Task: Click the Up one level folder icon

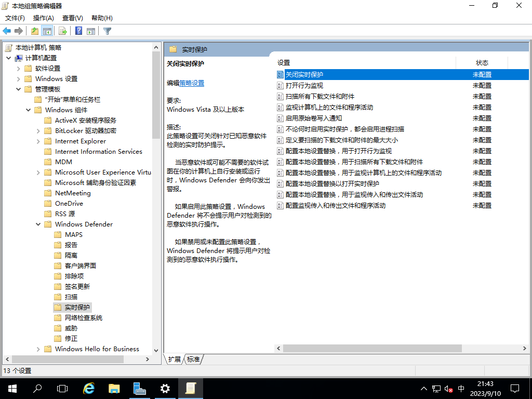Action: (35, 31)
